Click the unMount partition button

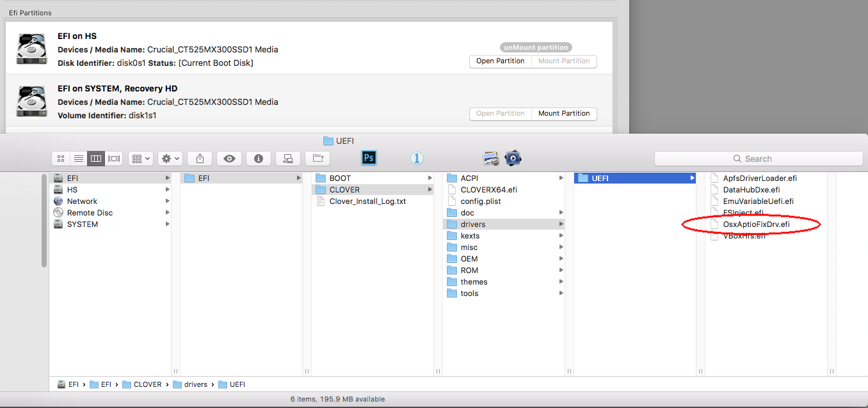coord(536,47)
